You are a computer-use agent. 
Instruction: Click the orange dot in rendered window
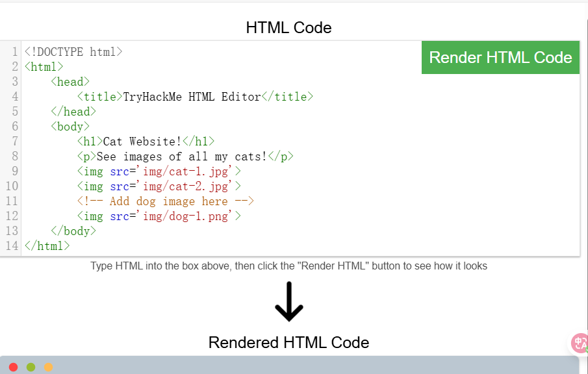[x=48, y=368]
